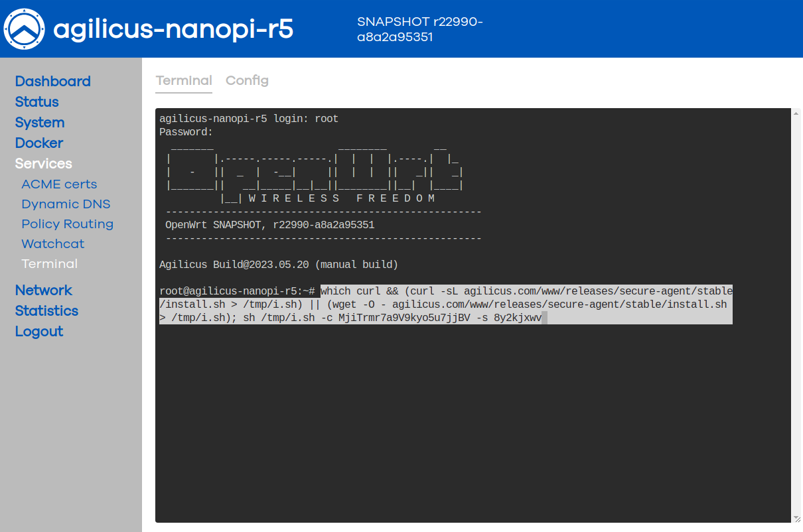Focus the terminal at the highlighted command

(445, 304)
